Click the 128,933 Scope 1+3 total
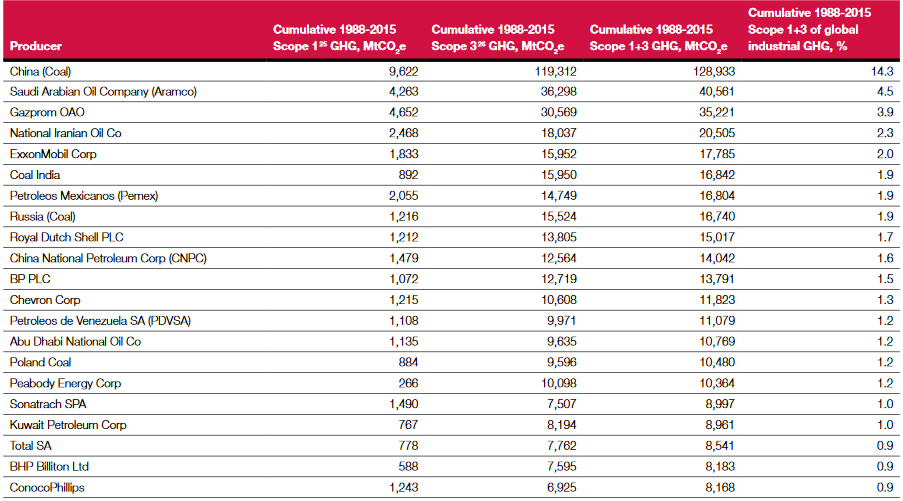The height and width of the screenshot is (501, 903). [x=714, y=71]
